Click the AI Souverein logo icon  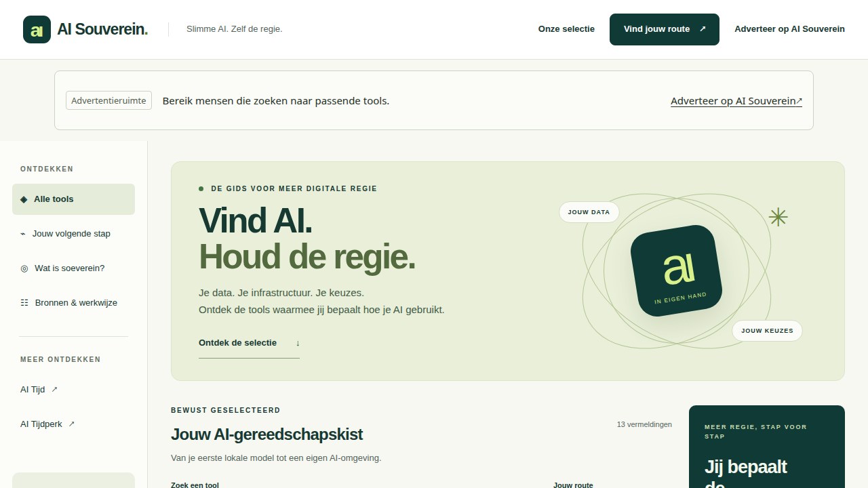(x=37, y=29)
